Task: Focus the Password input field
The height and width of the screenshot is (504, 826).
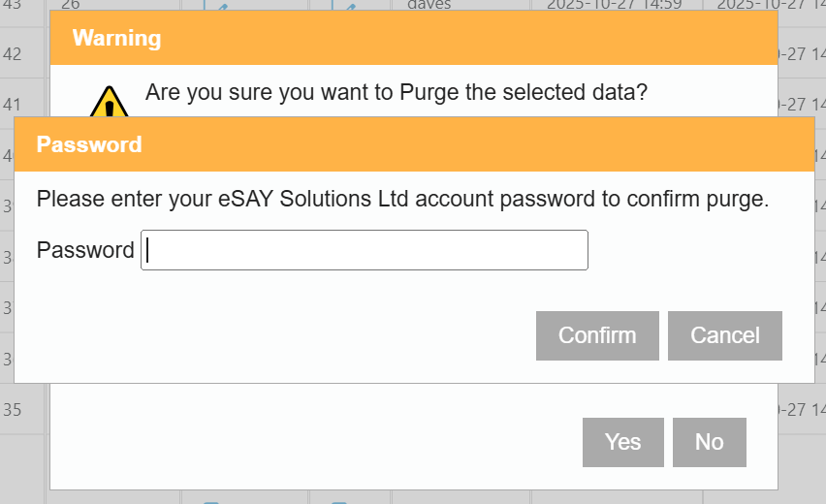Action: (365, 250)
